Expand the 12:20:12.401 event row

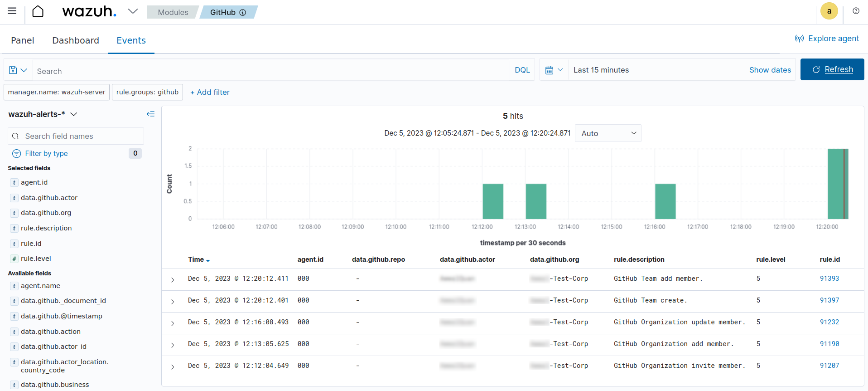click(173, 302)
